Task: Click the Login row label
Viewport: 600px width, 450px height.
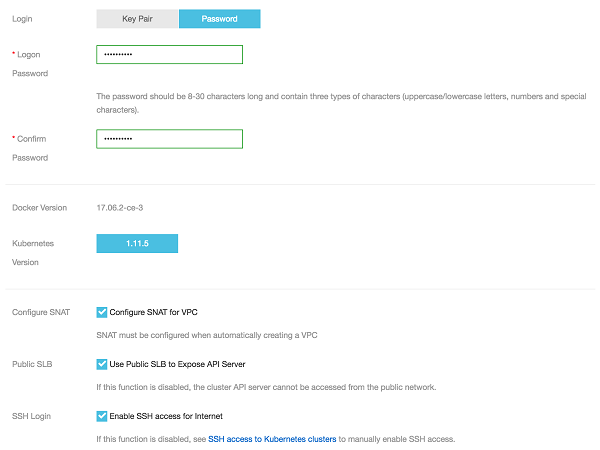Action: click(23, 19)
